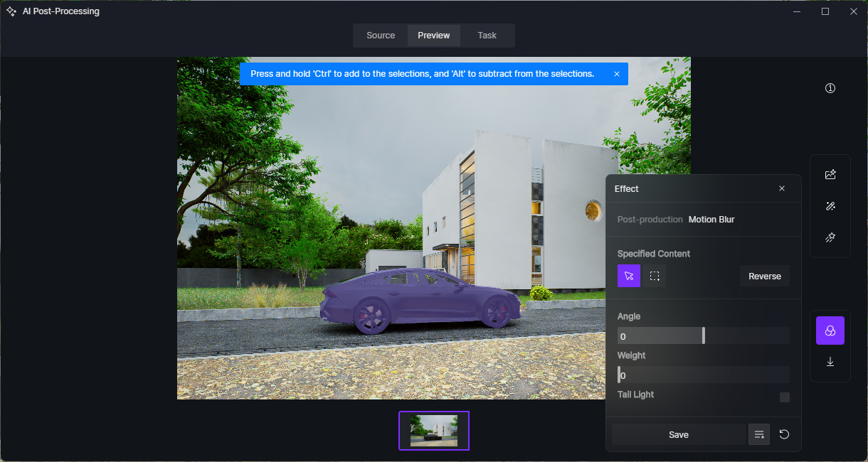The height and width of the screenshot is (462, 868).
Task: Click the Reverse button
Action: point(765,276)
